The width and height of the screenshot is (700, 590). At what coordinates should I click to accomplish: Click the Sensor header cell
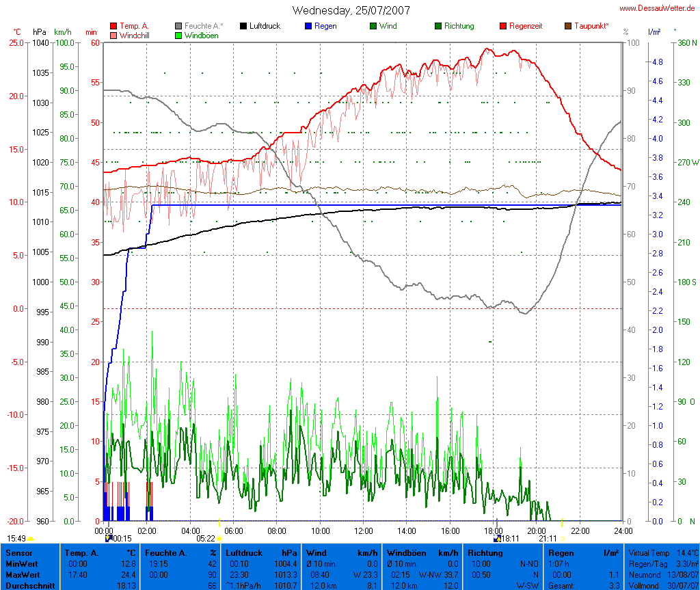point(19,552)
